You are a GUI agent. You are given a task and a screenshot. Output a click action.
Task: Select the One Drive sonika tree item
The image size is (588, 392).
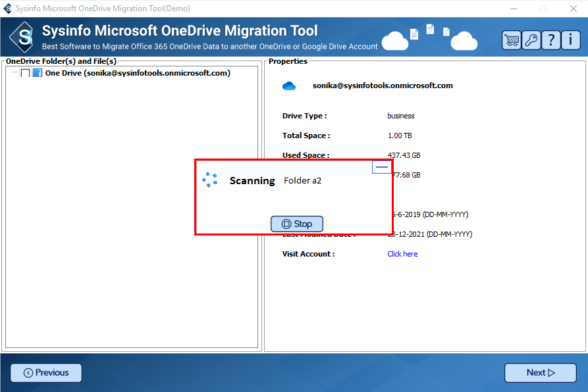click(138, 73)
